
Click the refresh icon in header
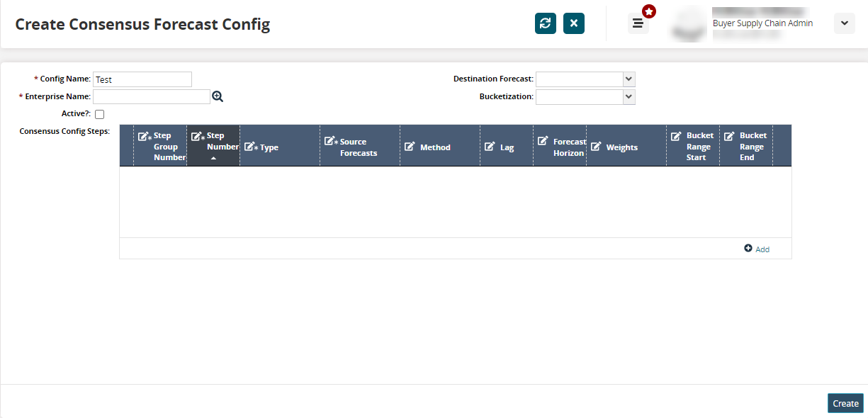coord(545,23)
